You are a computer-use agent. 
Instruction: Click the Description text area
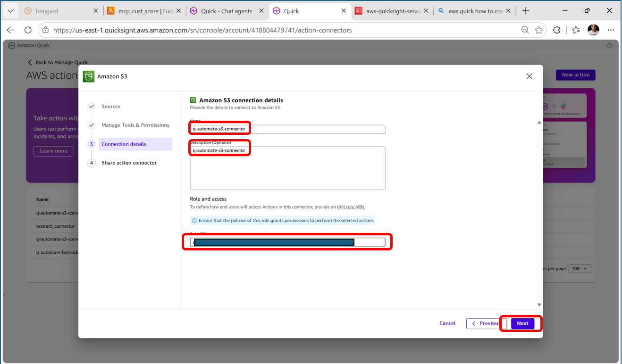coord(287,168)
